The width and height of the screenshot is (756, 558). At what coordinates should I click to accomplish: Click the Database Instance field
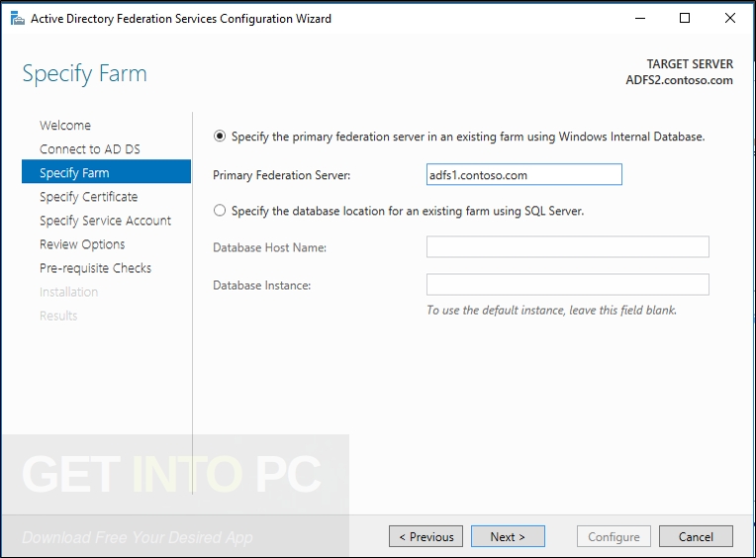(x=567, y=284)
